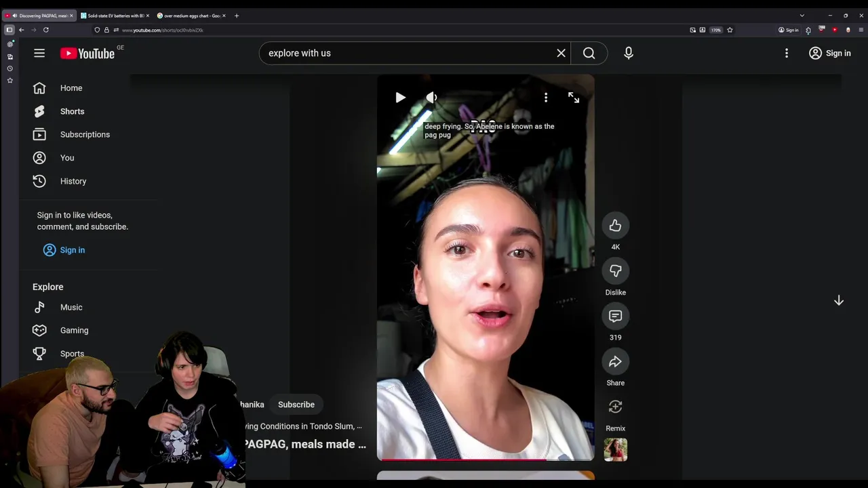Start voice search with the microphone
Screen dimensions: 868x488
(629, 53)
